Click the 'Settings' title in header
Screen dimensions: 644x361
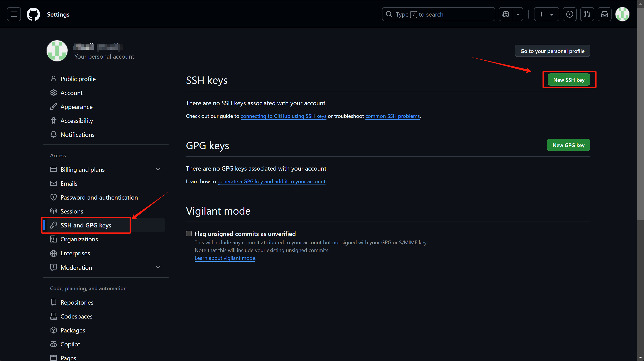[x=58, y=15]
